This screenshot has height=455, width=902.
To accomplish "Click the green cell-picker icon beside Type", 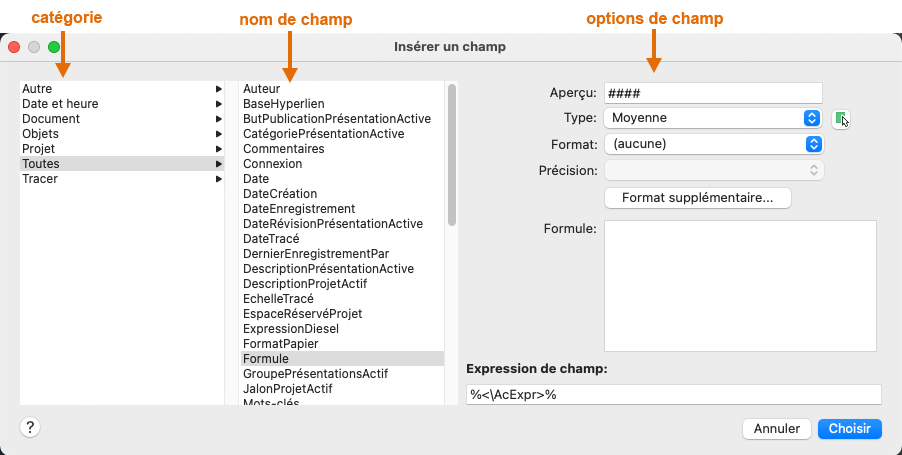I will click(x=841, y=118).
